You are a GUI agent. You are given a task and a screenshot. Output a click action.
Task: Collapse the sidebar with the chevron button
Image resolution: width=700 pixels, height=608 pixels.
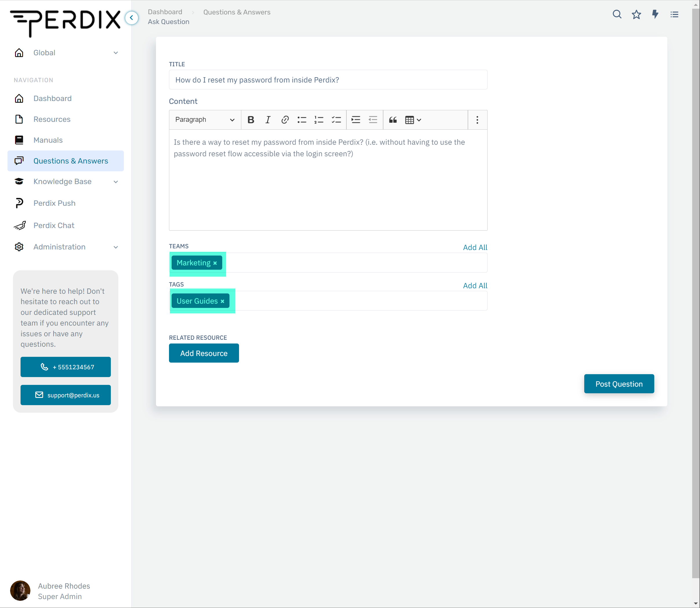132,18
